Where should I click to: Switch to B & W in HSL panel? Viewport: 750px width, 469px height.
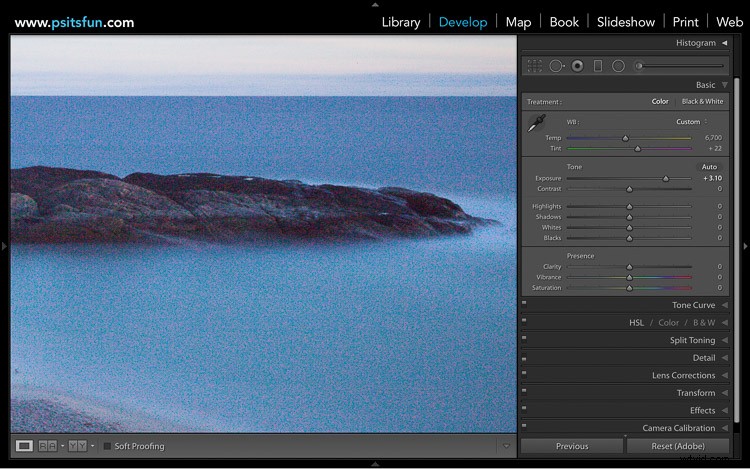coord(704,323)
